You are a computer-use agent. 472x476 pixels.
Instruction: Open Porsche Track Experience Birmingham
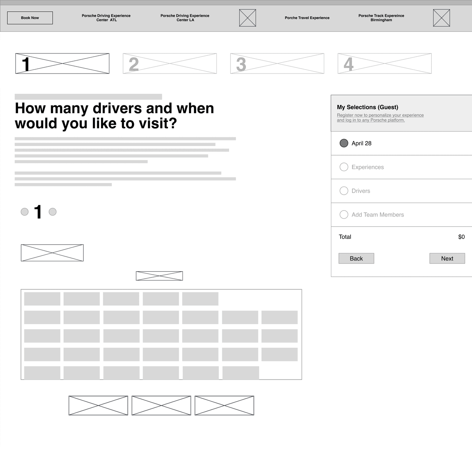[x=381, y=18]
